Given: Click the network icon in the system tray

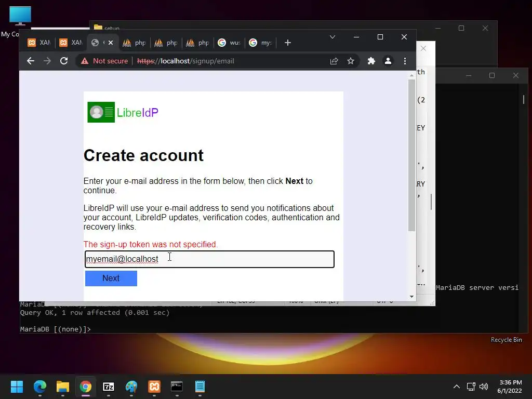Looking at the screenshot, I should pos(471,387).
